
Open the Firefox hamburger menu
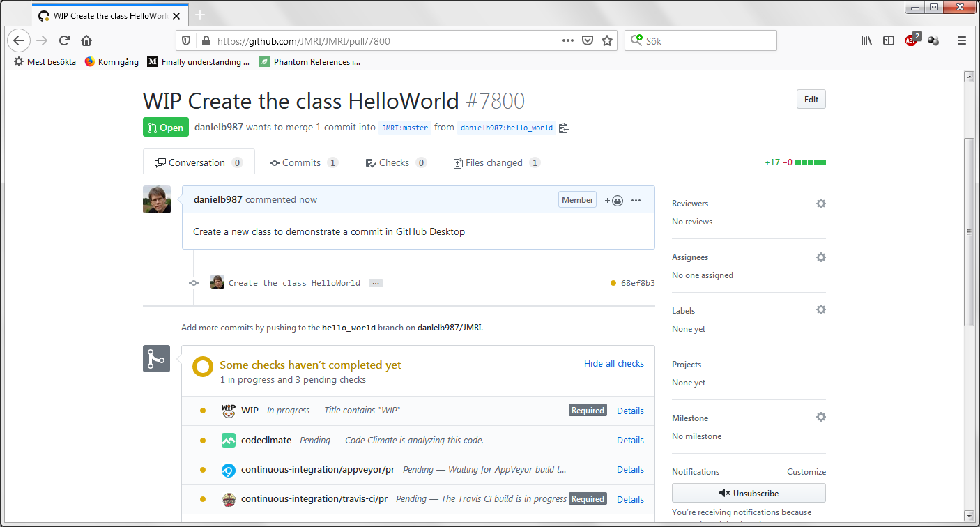(x=961, y=41)
